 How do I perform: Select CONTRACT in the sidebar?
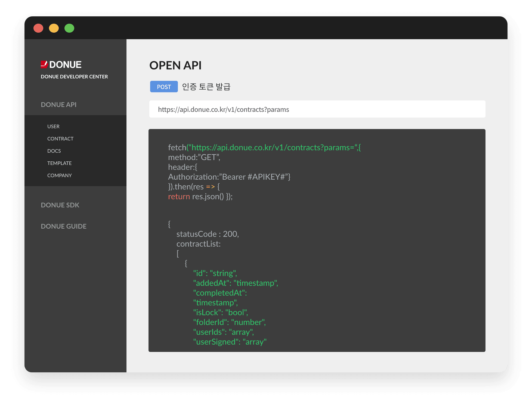coord(60,139)
